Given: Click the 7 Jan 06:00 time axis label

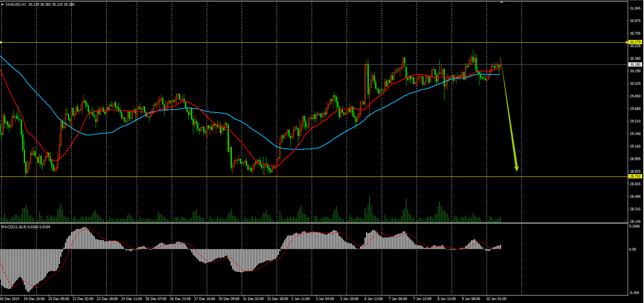Looking at the screenshot, I should [x=398, y=299].
